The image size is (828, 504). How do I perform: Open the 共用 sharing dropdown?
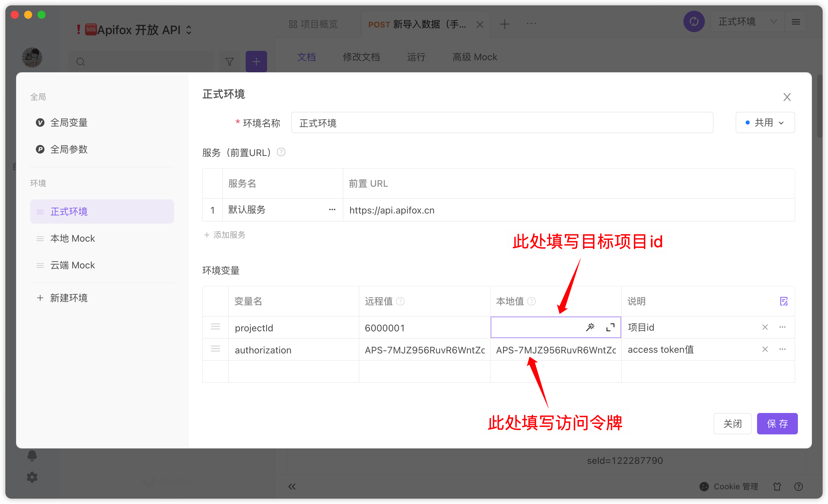tap(765, 122)
